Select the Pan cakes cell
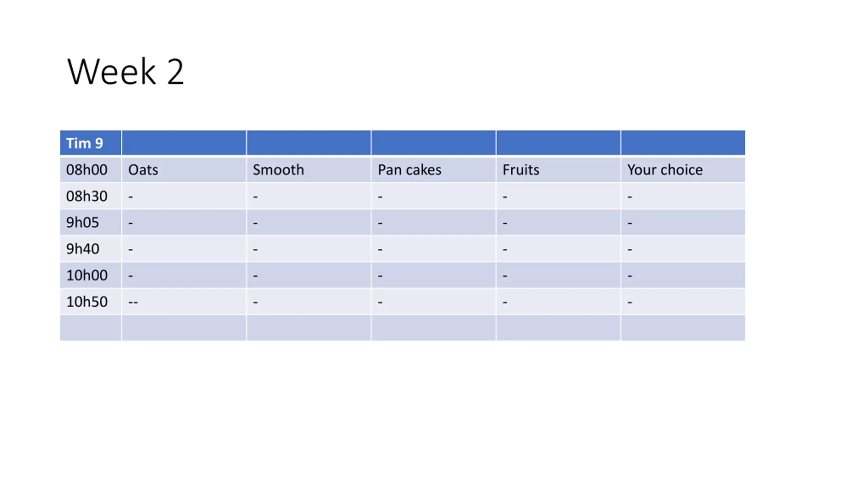The width and height of the screenshot is (868, 488). pyautogui.click(x=433, y=169)
